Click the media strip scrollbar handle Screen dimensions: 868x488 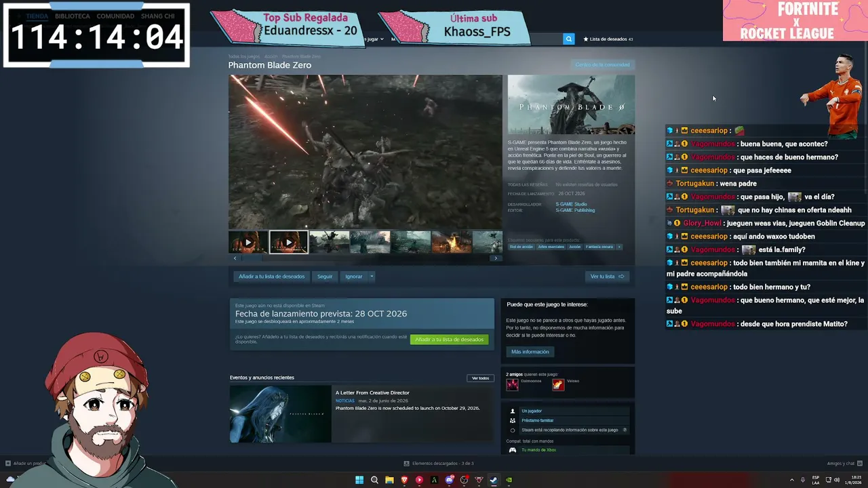point(252,258)
